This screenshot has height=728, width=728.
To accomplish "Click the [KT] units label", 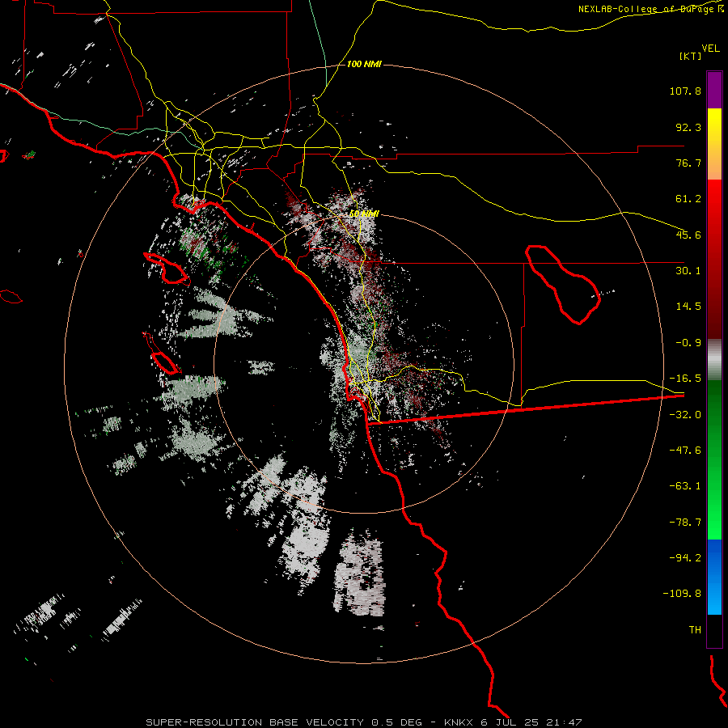I will (x=691, y=56).
